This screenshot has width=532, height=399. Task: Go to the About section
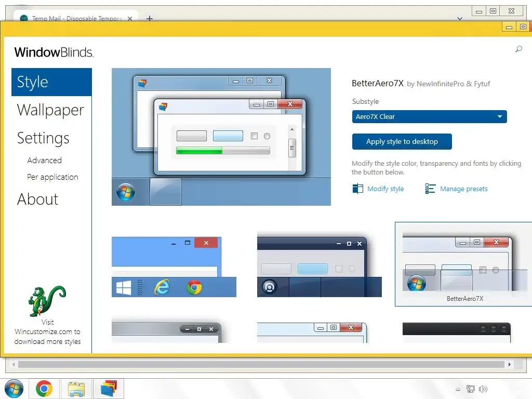click(x=37, y=199)
